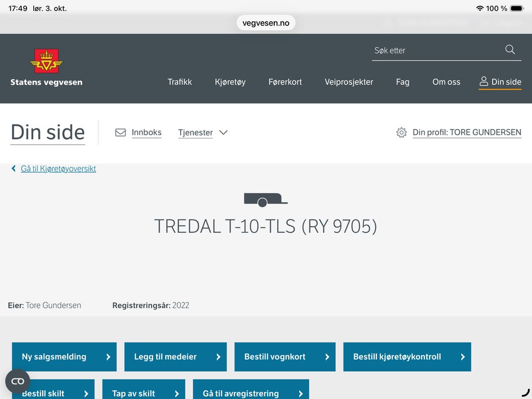Click the Søk etter search field

pyautogui.click(x=447, y=50)
